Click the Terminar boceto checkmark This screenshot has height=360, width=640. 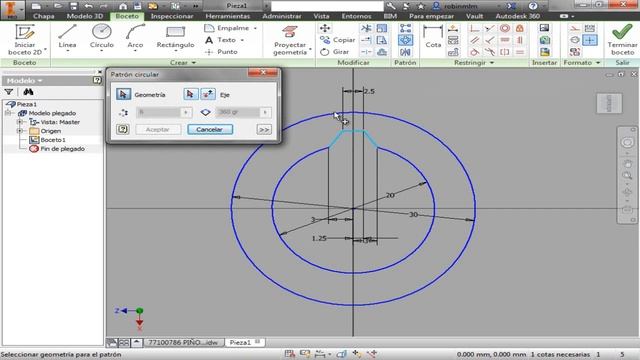click(622, 32)
